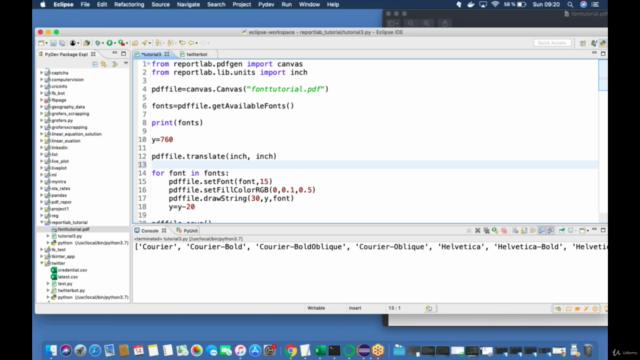
Task: Click the folding marker beside line 1
Action: 149,64
